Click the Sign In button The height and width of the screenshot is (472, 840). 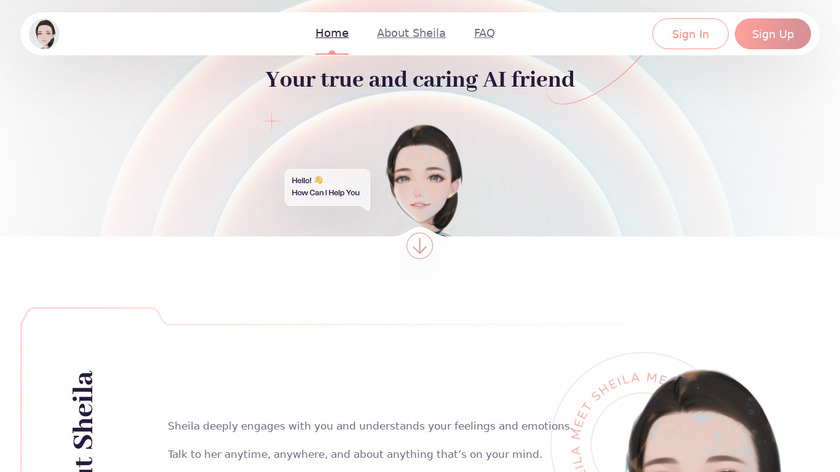(x=690, y=34)
